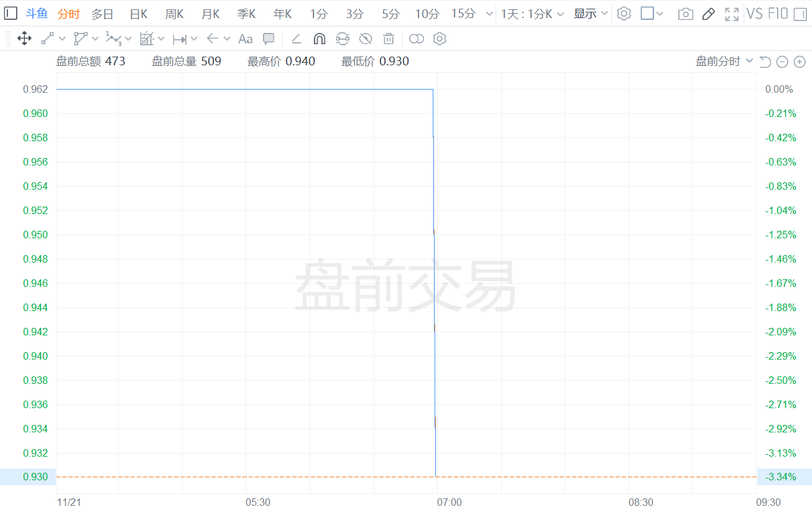Switch to 年K tab
Screen dimensions: 812x517
tap(283, 14)
